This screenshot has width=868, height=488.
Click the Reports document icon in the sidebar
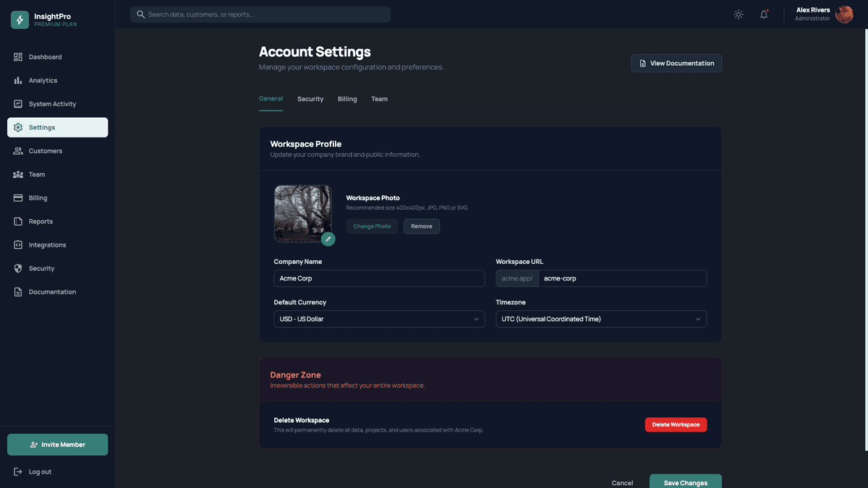(x=17, y=221)
